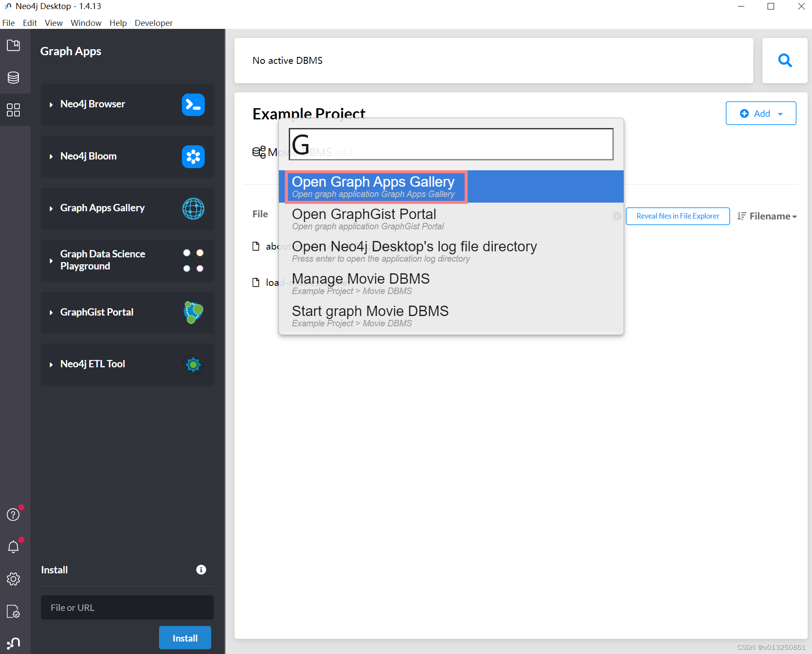Image resolution: width=812 pixels, height=654 pixels.
Task: Click the Neo4j Bloom app icon
Action: pyautogui.click(x=193, y=156)
